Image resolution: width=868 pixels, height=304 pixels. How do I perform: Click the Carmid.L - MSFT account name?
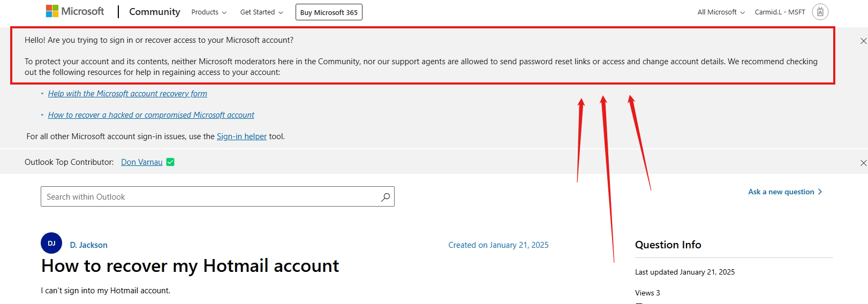pos(780,12)
